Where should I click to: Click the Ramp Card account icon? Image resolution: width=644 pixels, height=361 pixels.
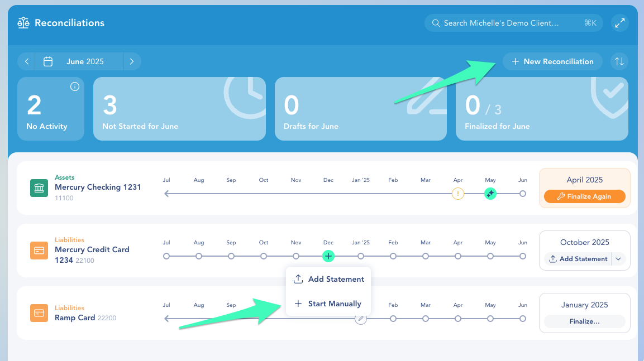point(39,313)
